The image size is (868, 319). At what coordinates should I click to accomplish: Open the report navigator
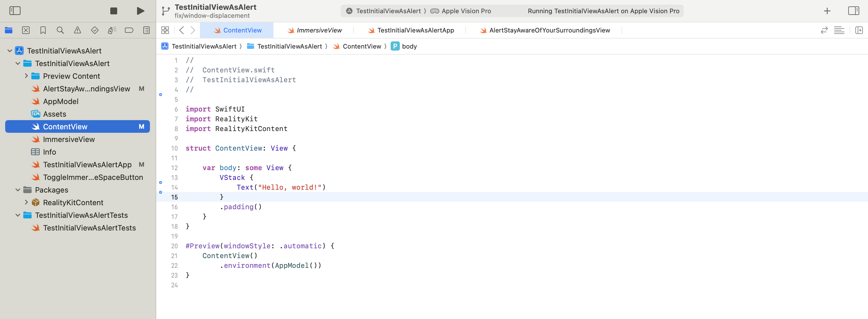146,30
